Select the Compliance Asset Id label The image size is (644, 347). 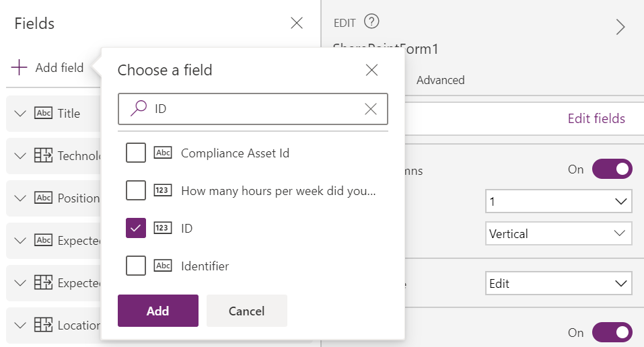[235, 153]
